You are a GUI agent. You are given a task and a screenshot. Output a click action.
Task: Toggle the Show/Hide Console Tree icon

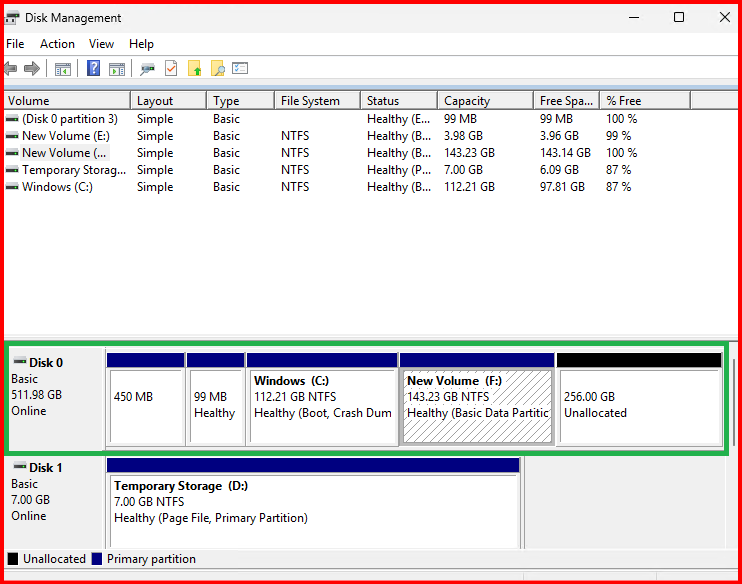coord(63,69)
